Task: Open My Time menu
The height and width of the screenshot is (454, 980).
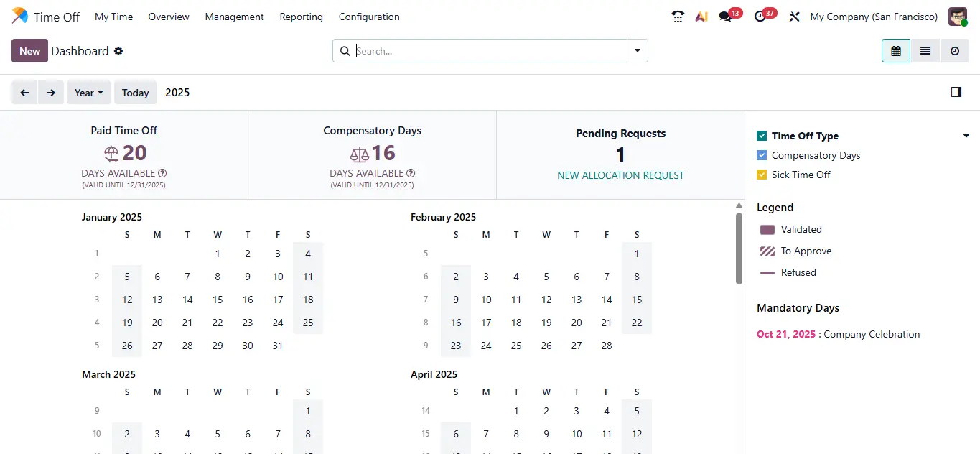Action: tap(113, 17)
